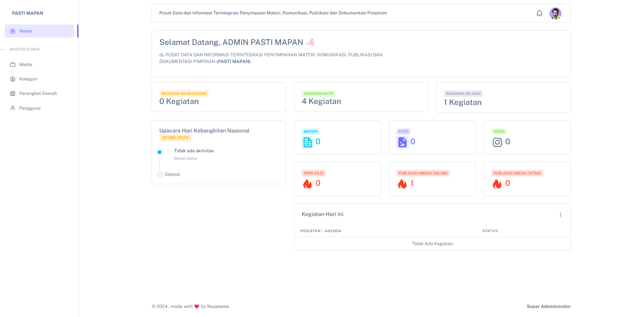Click the MATERI label badge

(311, 131)
